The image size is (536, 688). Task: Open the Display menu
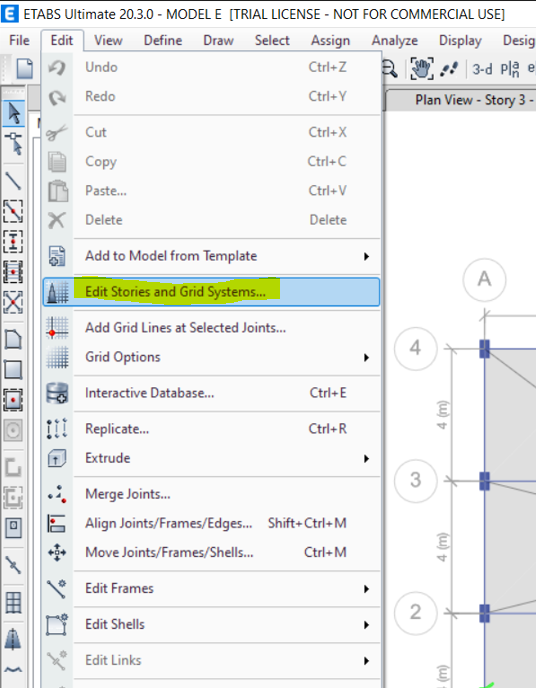(460, 40)
